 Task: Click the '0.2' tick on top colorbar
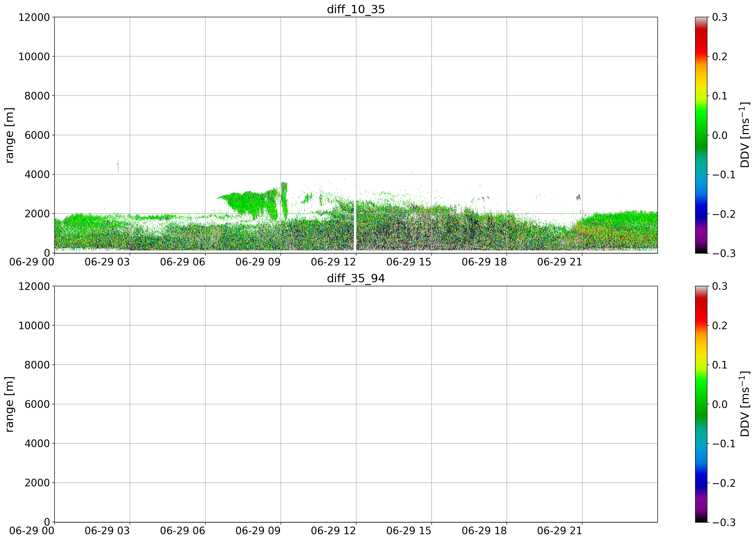pyautogui.click(x=720, y=56)
